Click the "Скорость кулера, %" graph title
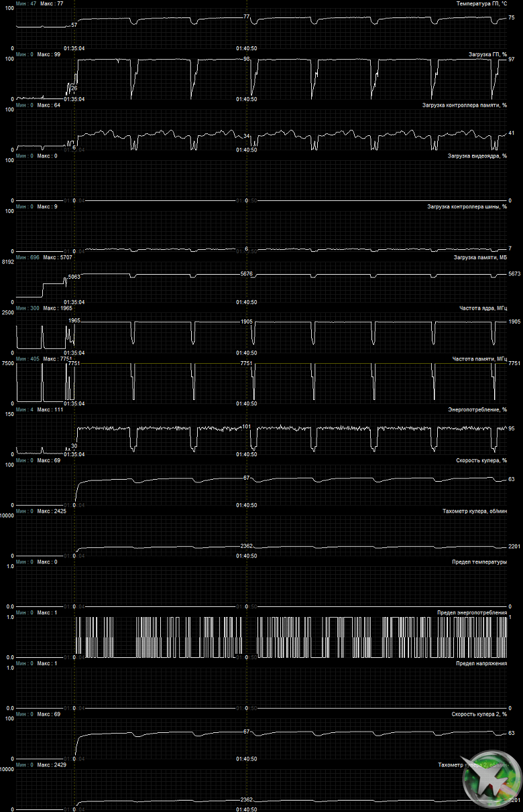Screen dimensions: 523x812 pos(481,460)
